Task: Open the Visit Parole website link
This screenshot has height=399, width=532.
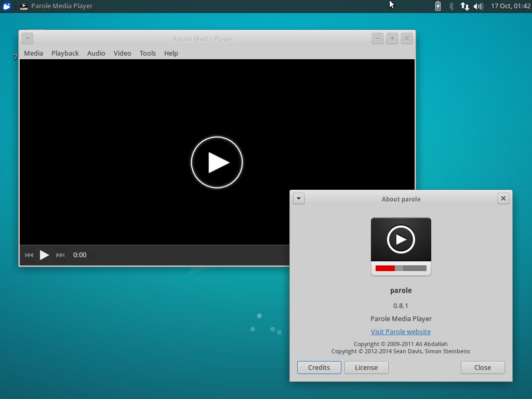Action: [x=401, y=331]
